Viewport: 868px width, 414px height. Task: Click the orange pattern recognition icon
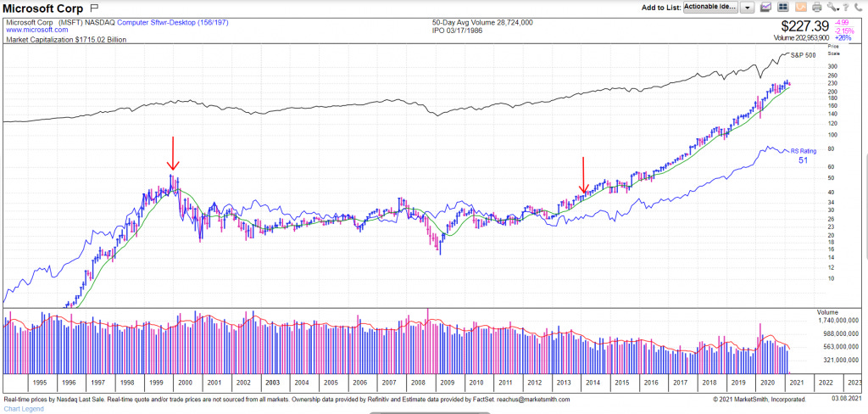[800, 7]
